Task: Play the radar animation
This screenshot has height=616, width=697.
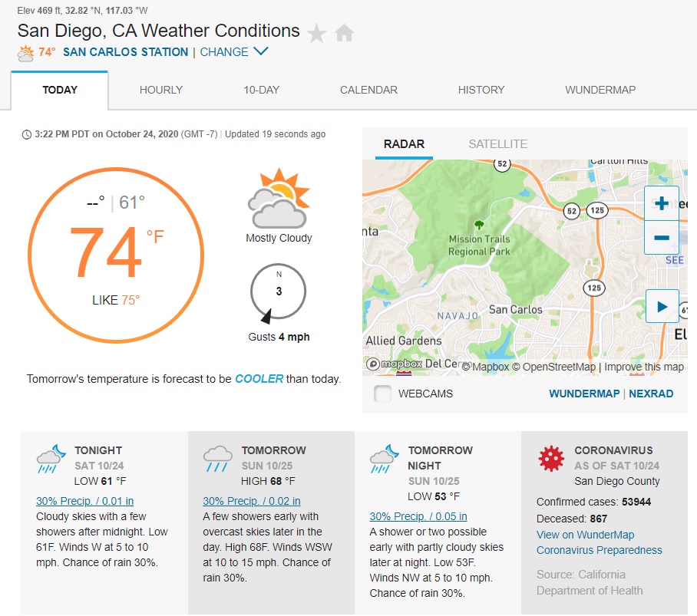Action: 662,306
